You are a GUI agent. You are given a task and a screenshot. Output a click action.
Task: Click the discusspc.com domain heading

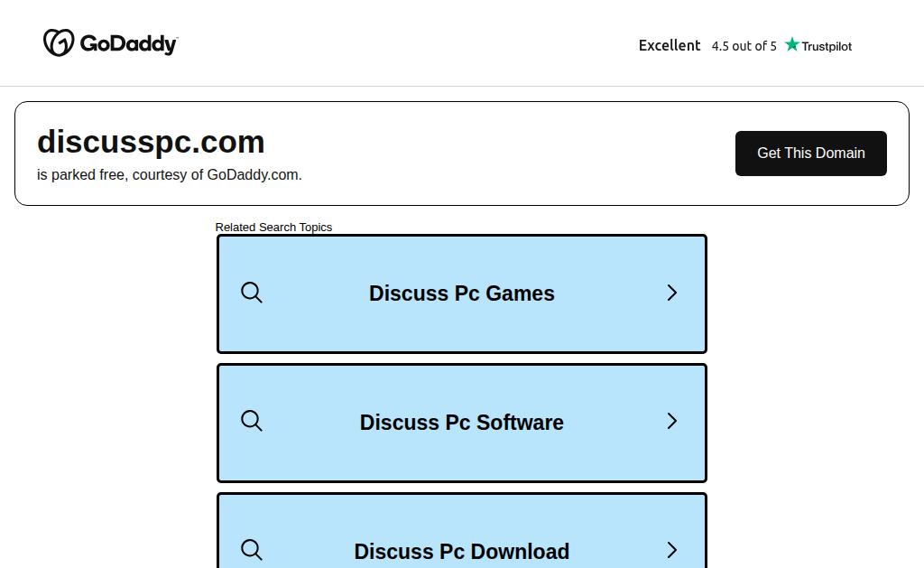coord(151,142)
